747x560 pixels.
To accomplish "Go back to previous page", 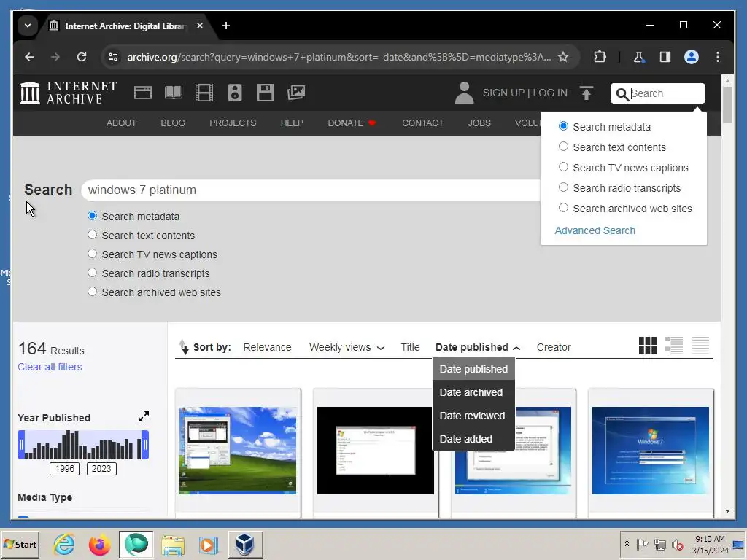I will click(x=29, y=57).
